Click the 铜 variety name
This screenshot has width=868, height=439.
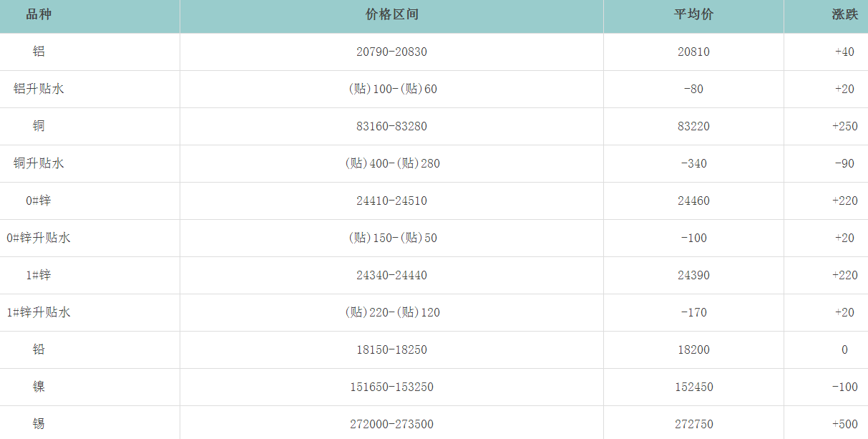(39, 126)
